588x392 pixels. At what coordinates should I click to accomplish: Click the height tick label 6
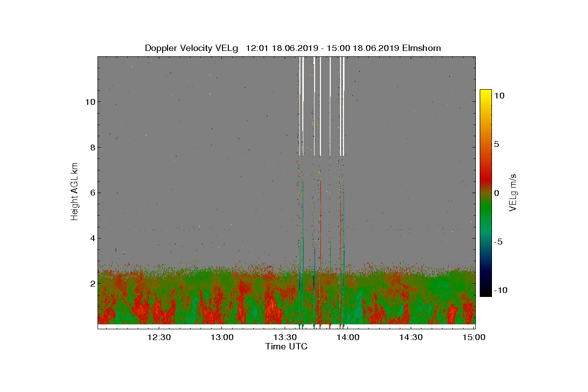(93, 193)
